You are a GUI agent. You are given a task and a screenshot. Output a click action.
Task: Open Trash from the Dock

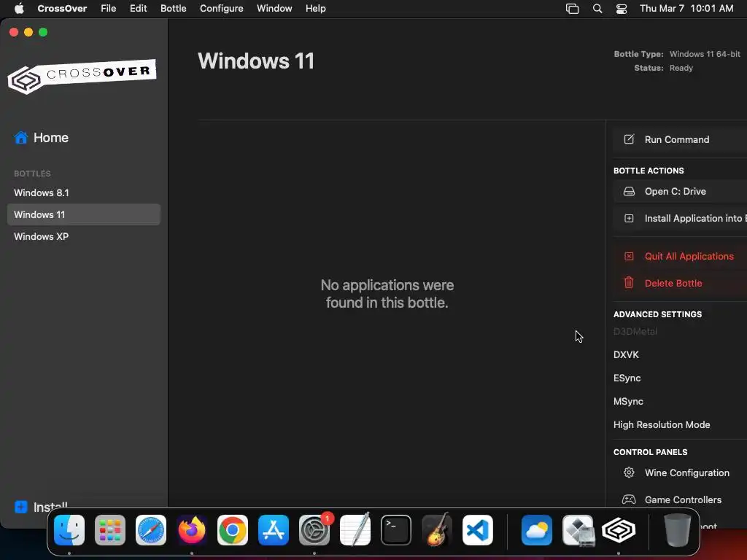click(x=678, y=530)
